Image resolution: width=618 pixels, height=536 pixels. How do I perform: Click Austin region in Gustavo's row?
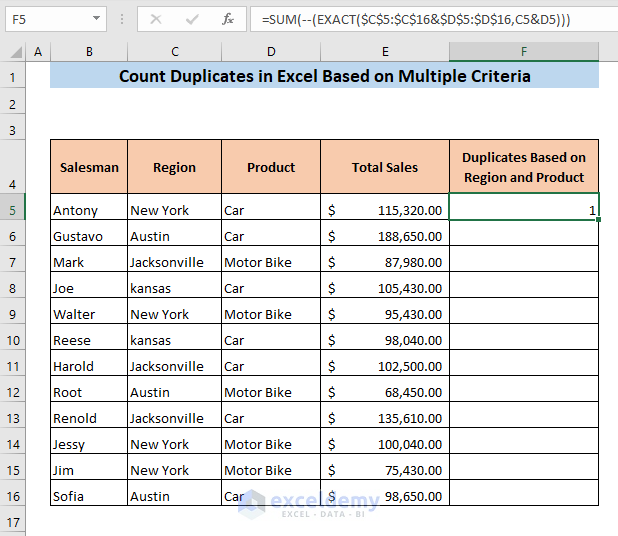(175, 233)
